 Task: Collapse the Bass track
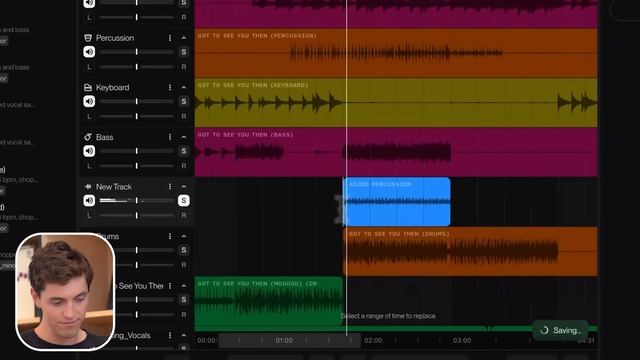click(184, 137)
